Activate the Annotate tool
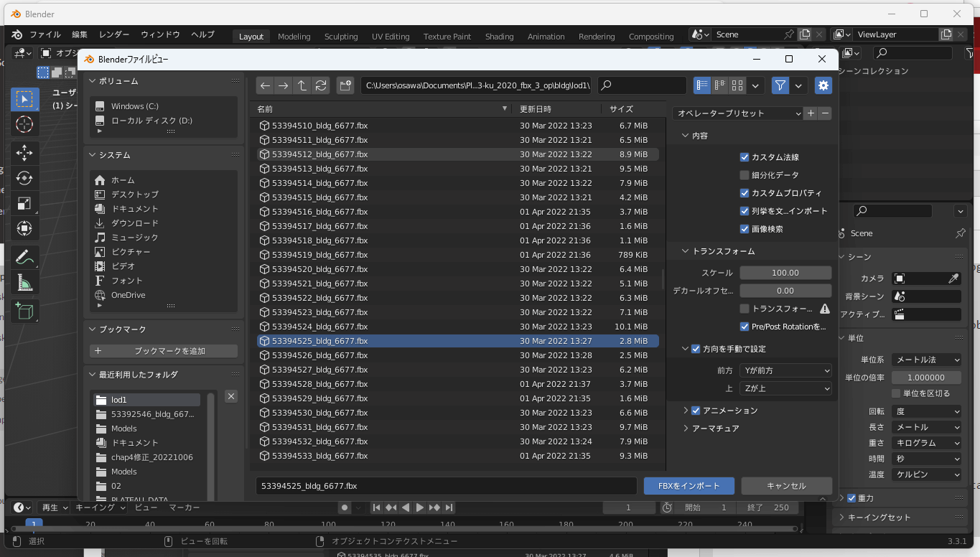This screenshot has width=980, height=557. coord(25,257)
